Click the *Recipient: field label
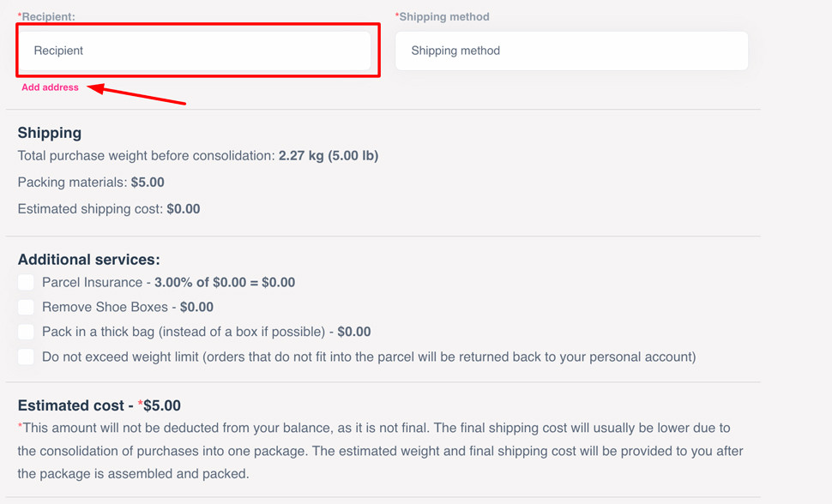Viewport: 832px width, 504px height. coord(46,16)
